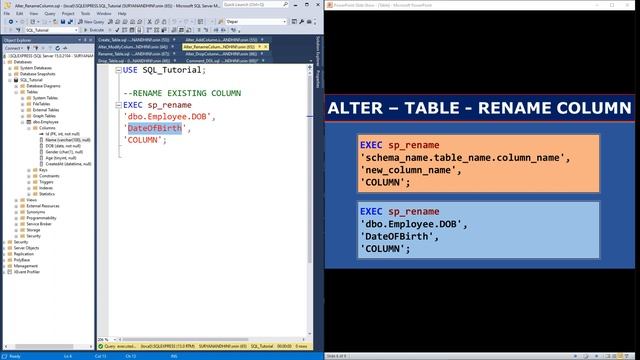Open the Solution Explorer side tab
This screenshot has height=360, width=640.
pyautogui.click(x=318, y=50)
